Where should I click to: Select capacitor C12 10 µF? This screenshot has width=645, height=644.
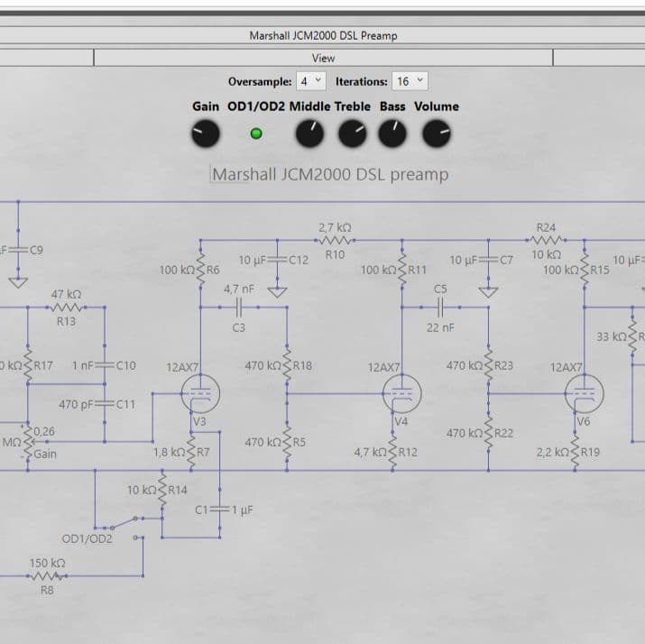277,260
